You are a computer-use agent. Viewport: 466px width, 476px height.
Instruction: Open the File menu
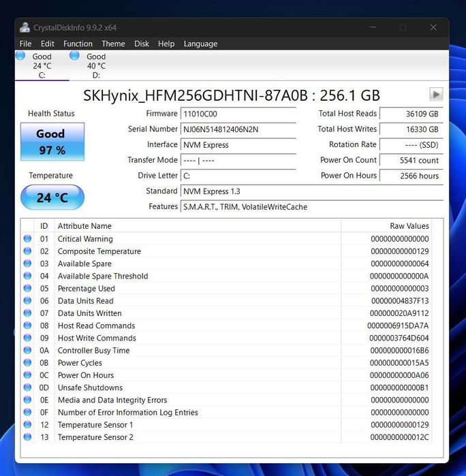pyautogui.click(x=25, y=44)
